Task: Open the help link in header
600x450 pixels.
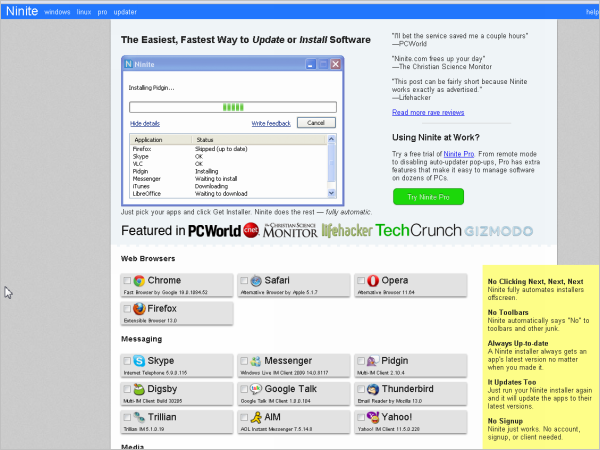Action: point(592,12)
